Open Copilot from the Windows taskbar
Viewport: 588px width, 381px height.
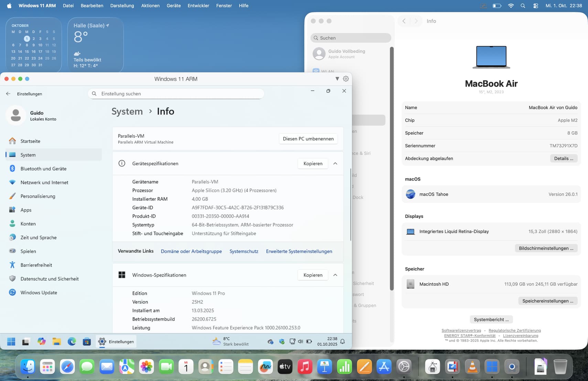coord(42,341)
